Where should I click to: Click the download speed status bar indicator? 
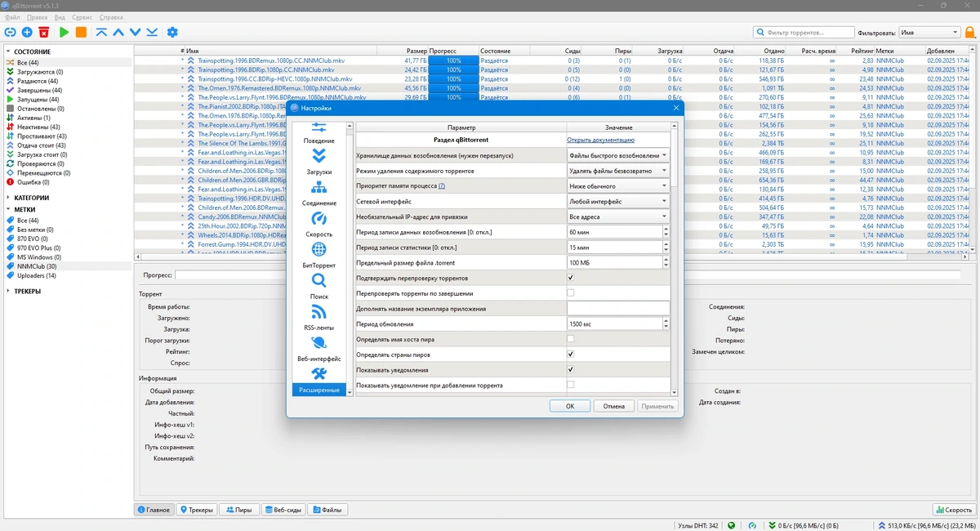point(804,525)
